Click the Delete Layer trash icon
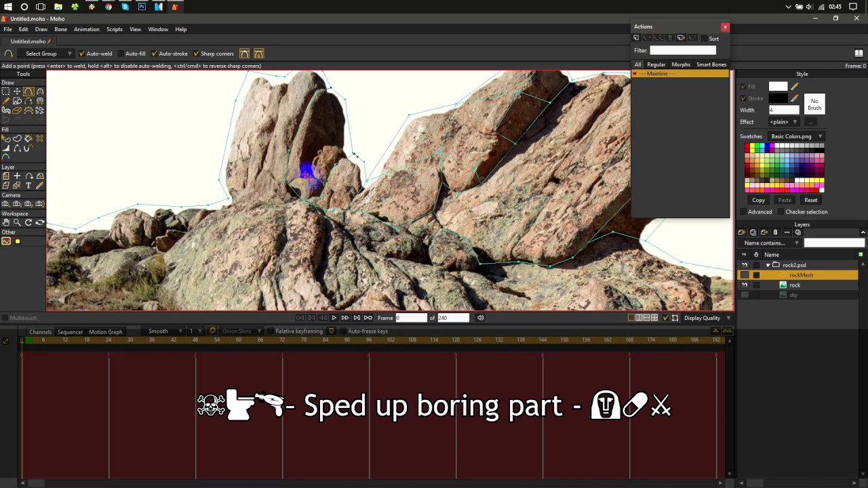This screenshot has width=868, height=488. (x=775, y=232)
